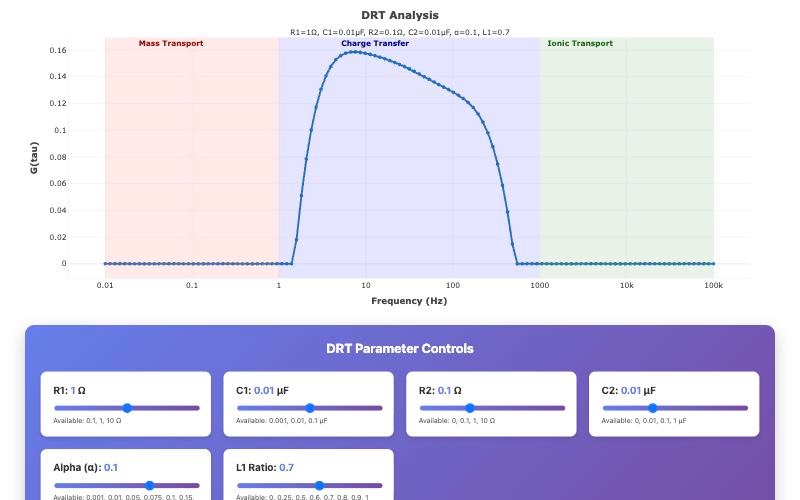Viewport: 800px width, 500px height.
Task: Click the right end of the R1 slider track
Action: pyautogui.click(x=198, y=408)
